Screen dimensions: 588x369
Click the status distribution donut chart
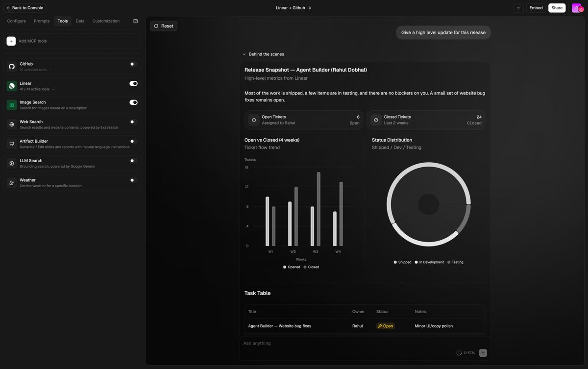429,204
